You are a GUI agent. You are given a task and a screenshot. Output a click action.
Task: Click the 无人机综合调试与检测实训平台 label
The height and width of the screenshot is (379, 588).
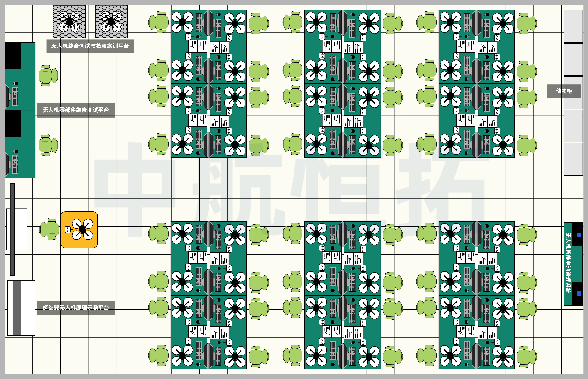click(x=90, y=46)
